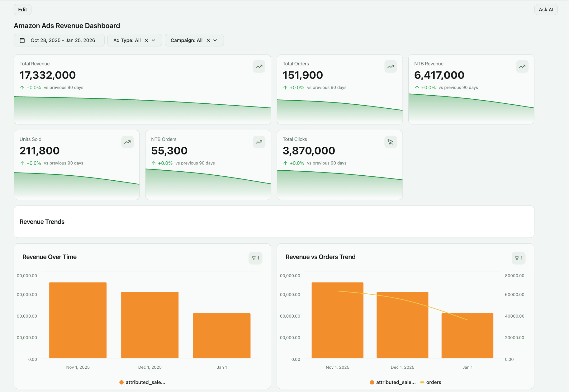
Task: Open the trend icon on NTB Orders card
Action: pyautogui.click(x=259, y=142)
